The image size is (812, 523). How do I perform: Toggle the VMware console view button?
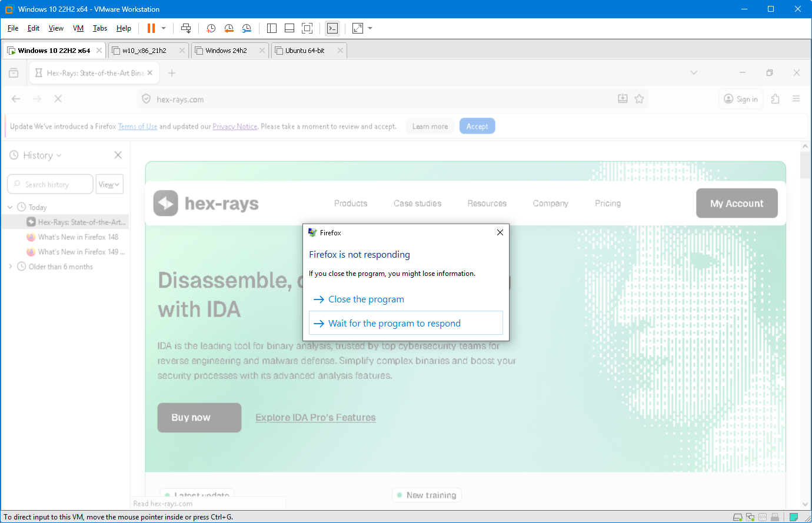(332, 28)
